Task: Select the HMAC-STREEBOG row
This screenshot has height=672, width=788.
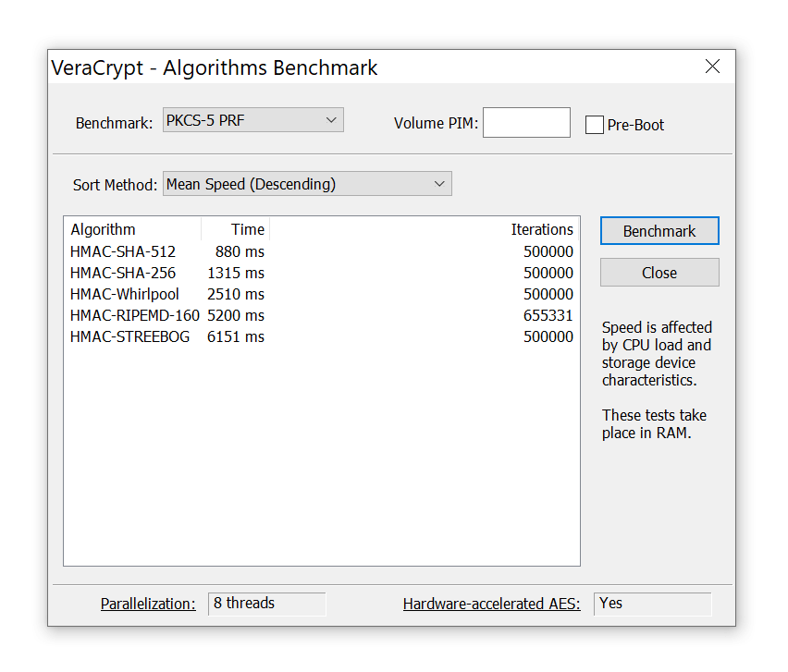Action: [x=322, y=336]
